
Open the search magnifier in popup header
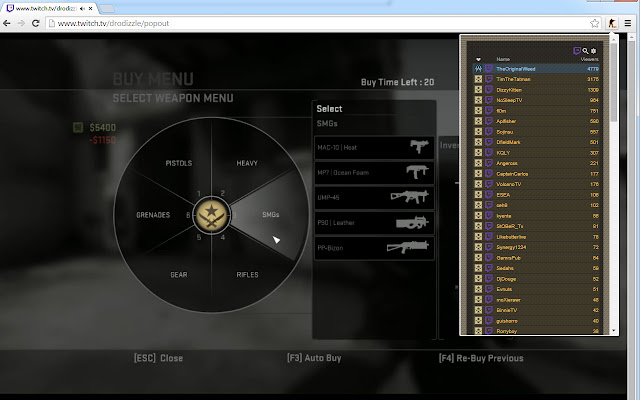585,51
